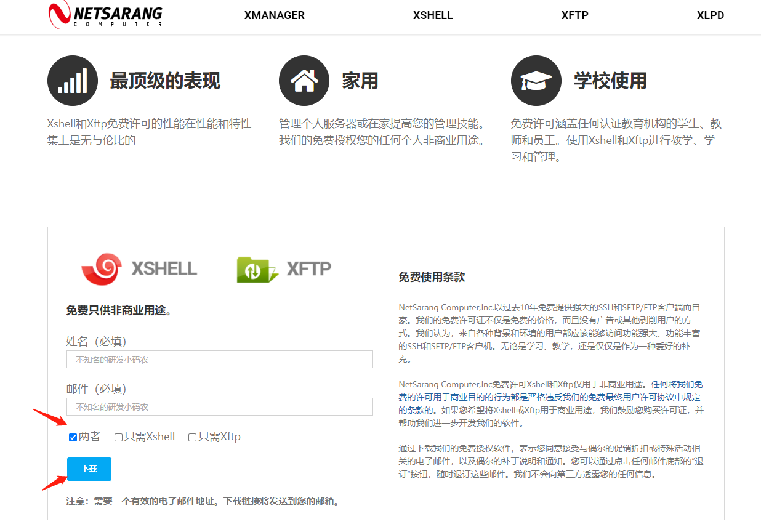Click the blue 下载 button
Screen dimensions: 761x532
[89, 469]
